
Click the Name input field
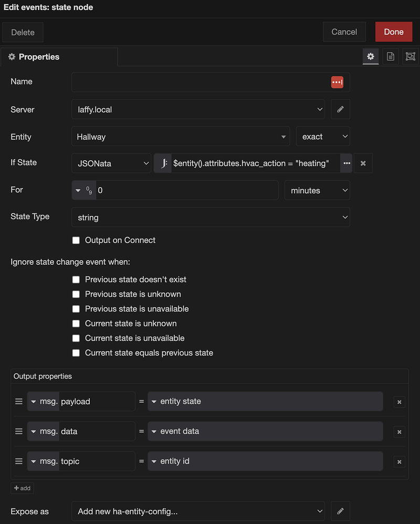click(199, 82)
